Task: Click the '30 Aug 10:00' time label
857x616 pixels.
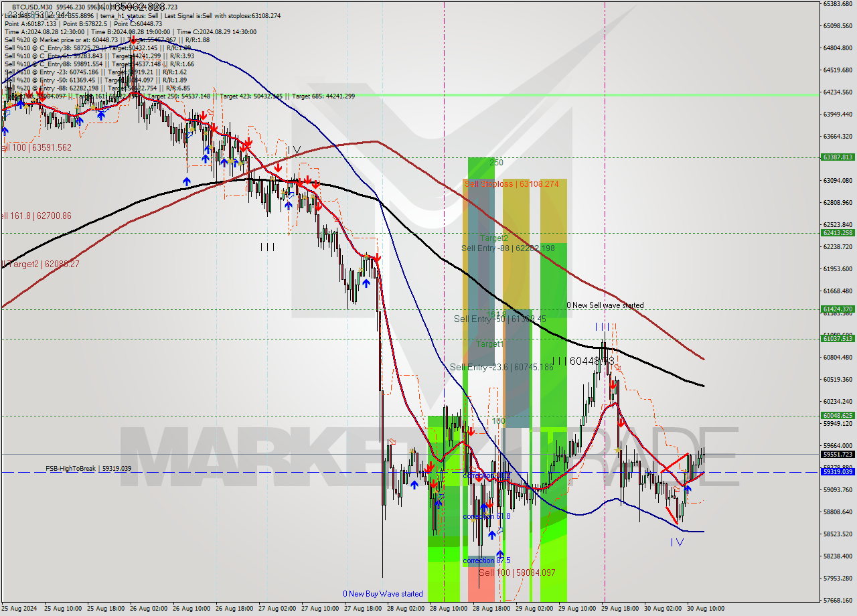Action: click(704, 609)
